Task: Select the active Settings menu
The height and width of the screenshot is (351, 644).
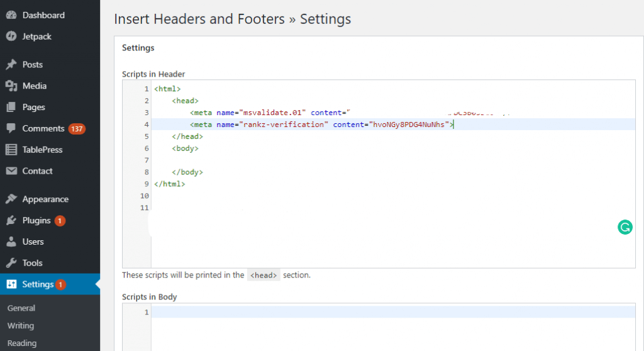Action: (x=38, y=284)
